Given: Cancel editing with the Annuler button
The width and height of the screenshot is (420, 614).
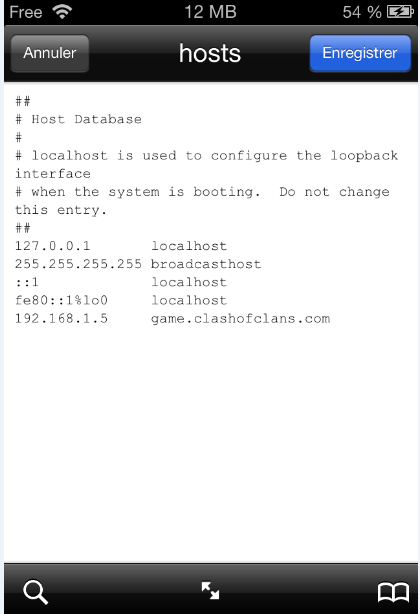Looking at the screenshot, I should 50,53.
